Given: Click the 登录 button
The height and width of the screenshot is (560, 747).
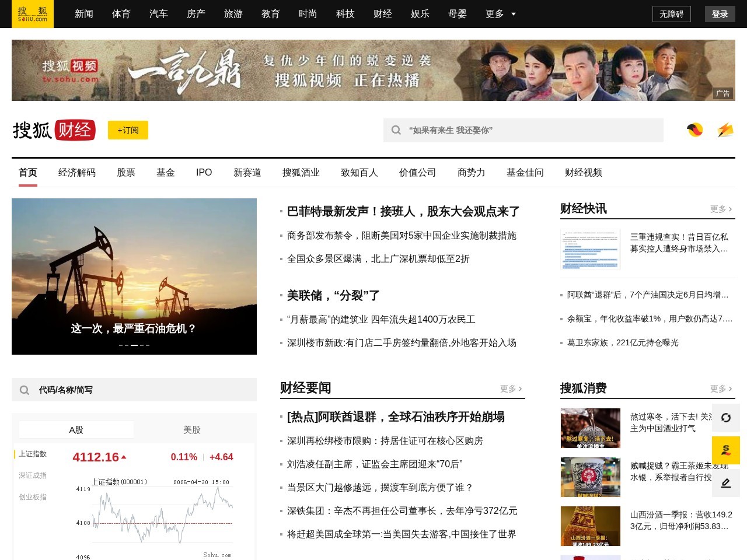Looking at the screenshot, I should point(720,14).
